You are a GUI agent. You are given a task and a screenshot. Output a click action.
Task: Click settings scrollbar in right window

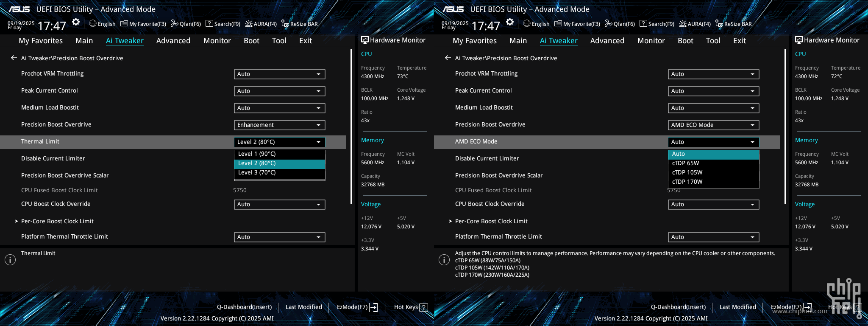coord(785,126)
